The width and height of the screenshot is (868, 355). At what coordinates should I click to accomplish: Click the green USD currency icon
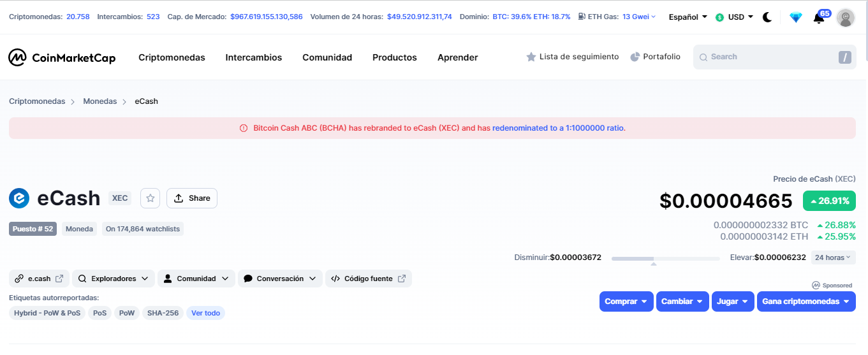click(x=720, y=17)
